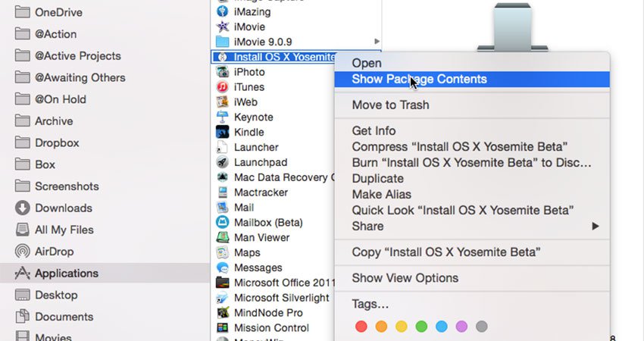The height and width of the screenshot is (341, 644).
Task: Choose Duplicate from the context menu
Action: (472, 178)
